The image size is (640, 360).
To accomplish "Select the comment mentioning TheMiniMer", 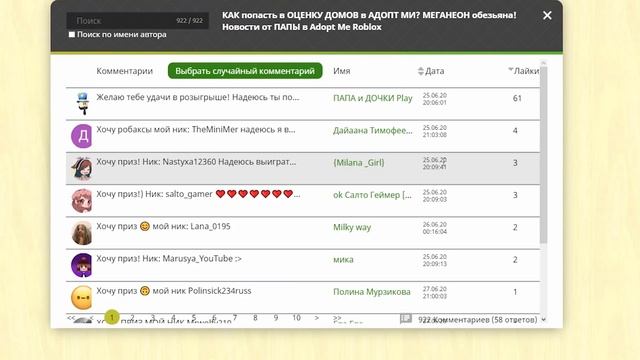I will click(x=196, y=130).
